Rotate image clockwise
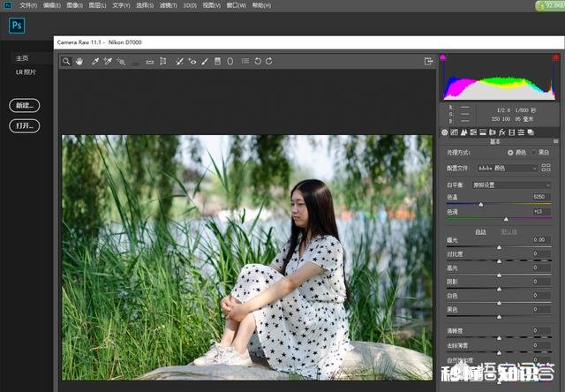565x392 pixels. (268, 62)
